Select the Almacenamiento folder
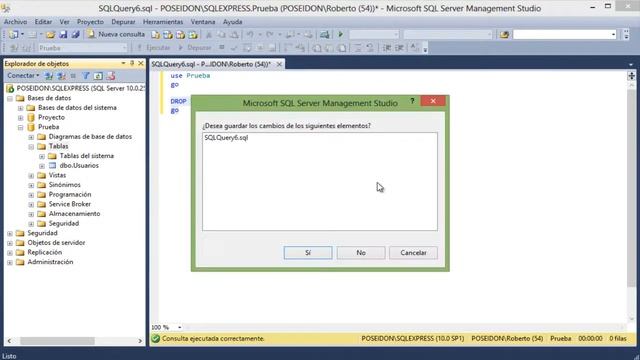 click(x=74, y=214)
